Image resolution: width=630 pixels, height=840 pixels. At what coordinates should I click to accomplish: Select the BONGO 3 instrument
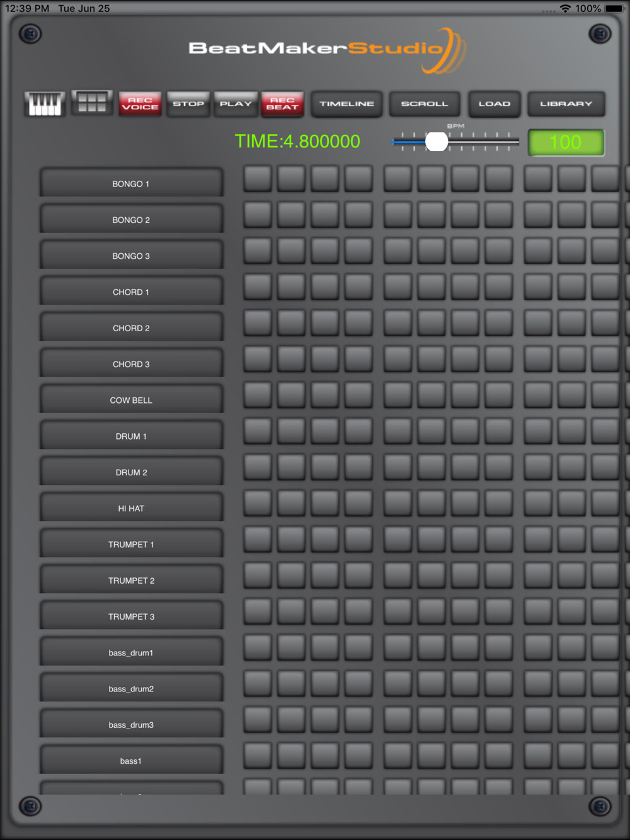point(131,255)
